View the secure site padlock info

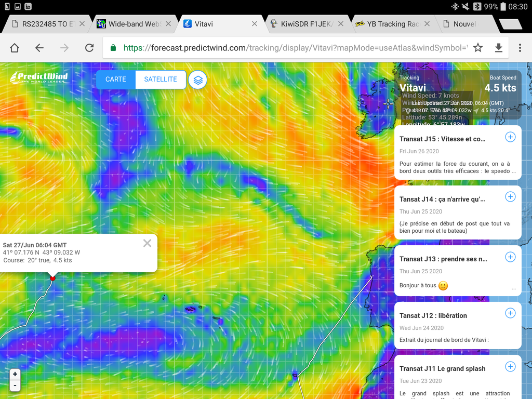pyautogui.click(x=113, y=48)
